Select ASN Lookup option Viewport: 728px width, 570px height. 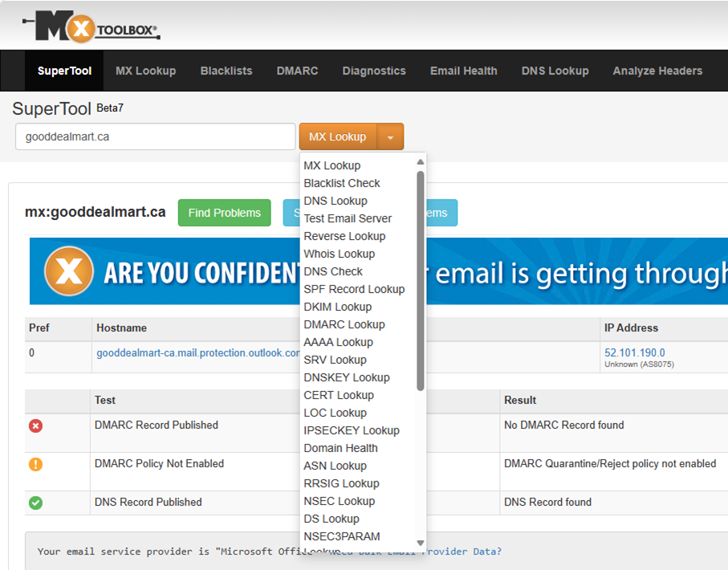[335, 466]
